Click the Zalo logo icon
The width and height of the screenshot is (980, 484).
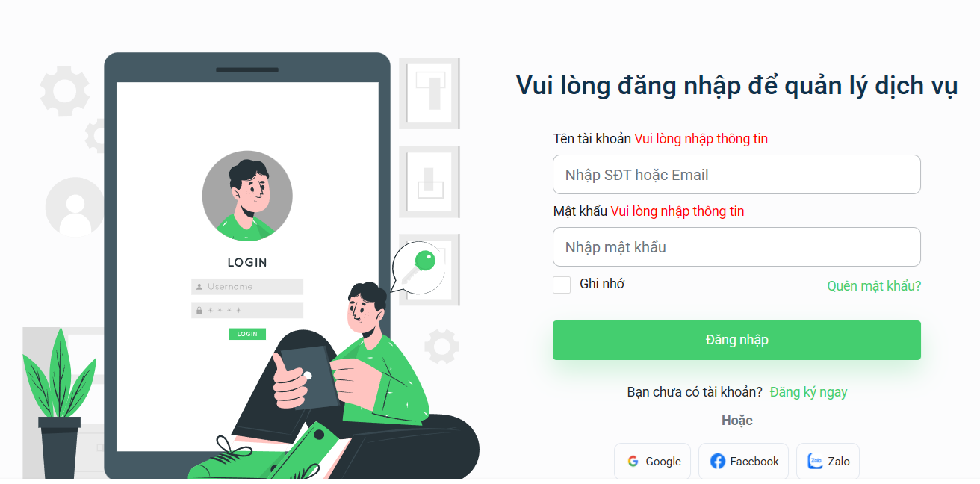[815, 462]
